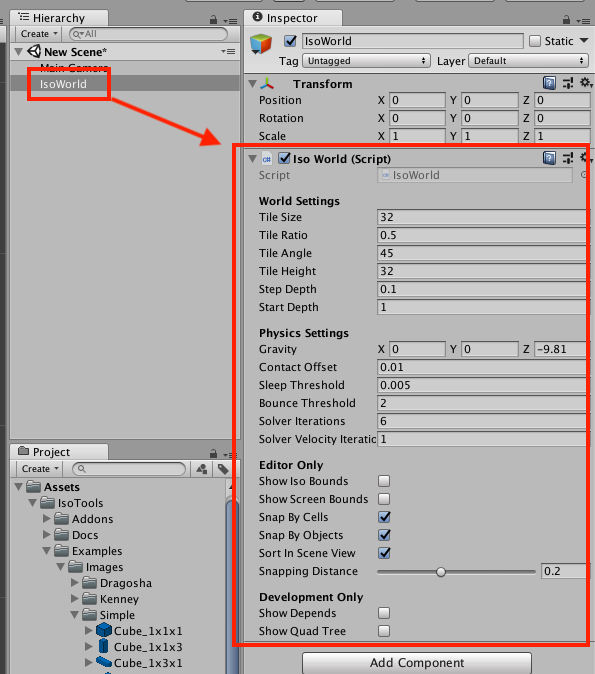The image size is (595, 674).
Task: Collapse the Assets folder
Action: coord(18,487)
